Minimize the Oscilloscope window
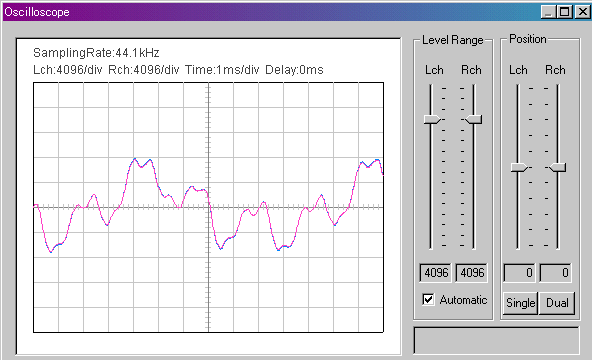Screen dimensions: 592x360 (548, 12)
